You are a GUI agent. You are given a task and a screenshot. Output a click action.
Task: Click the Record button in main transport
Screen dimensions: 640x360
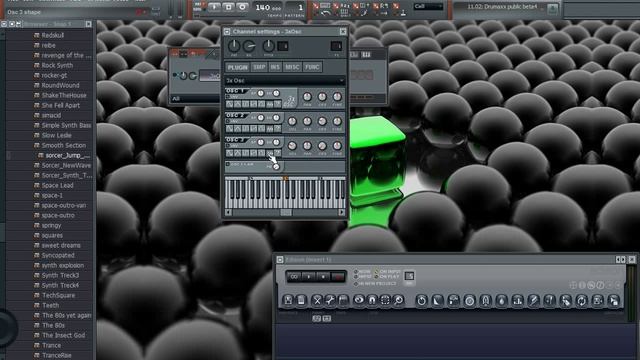click(242, 7)
